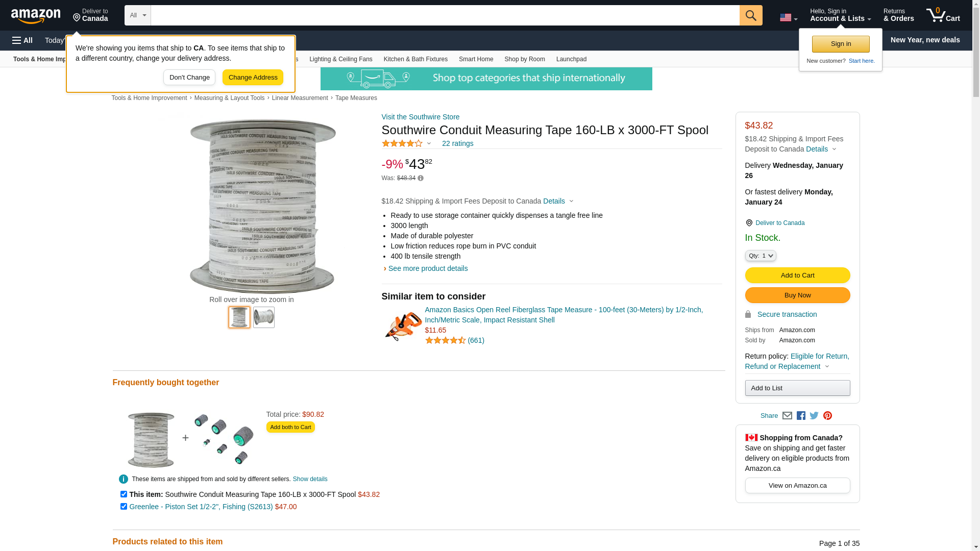Share on Pinterest icon
Screen dimensions: 980x551
827,416
